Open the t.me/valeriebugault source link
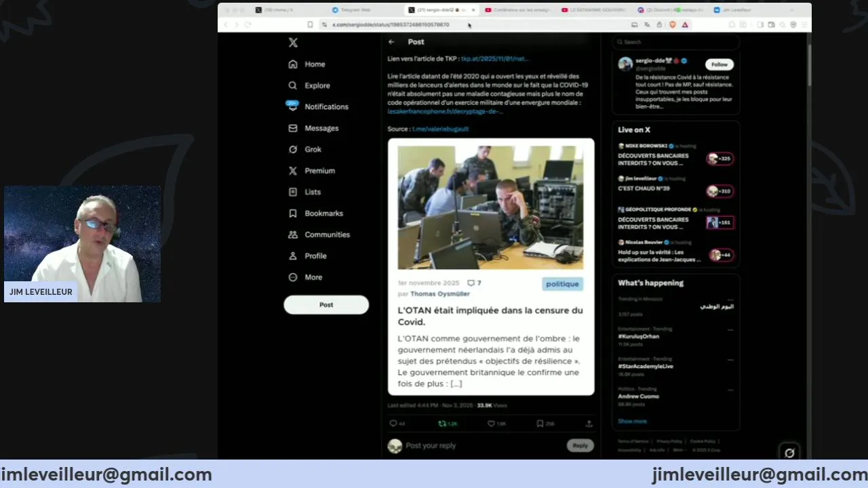The image size is (868, 488). coord(440,129)
